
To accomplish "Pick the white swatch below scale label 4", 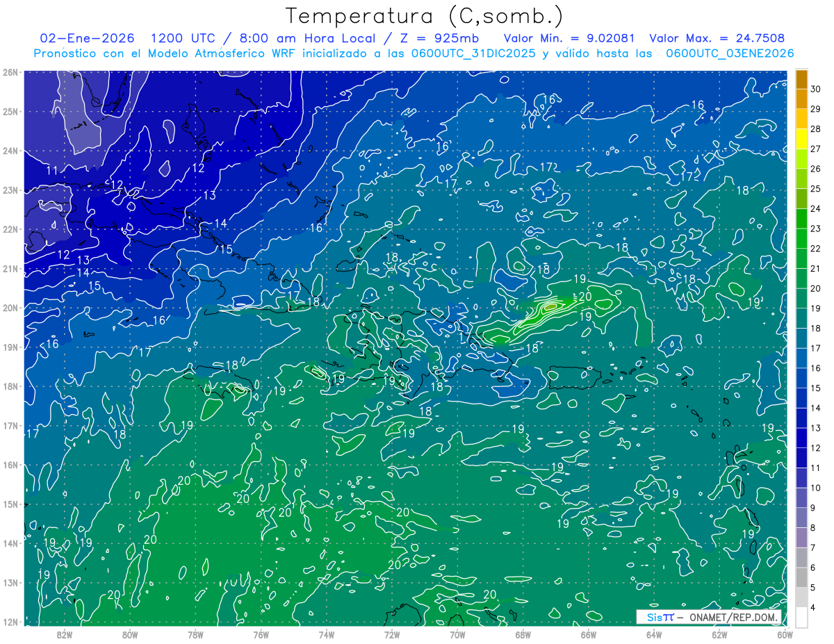I will [x=801, y=617].
